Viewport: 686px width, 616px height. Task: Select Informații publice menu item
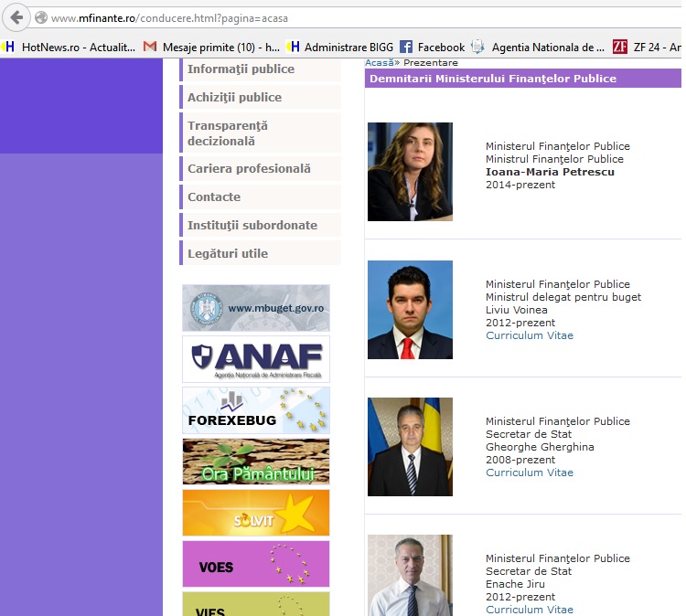[241, 69]
